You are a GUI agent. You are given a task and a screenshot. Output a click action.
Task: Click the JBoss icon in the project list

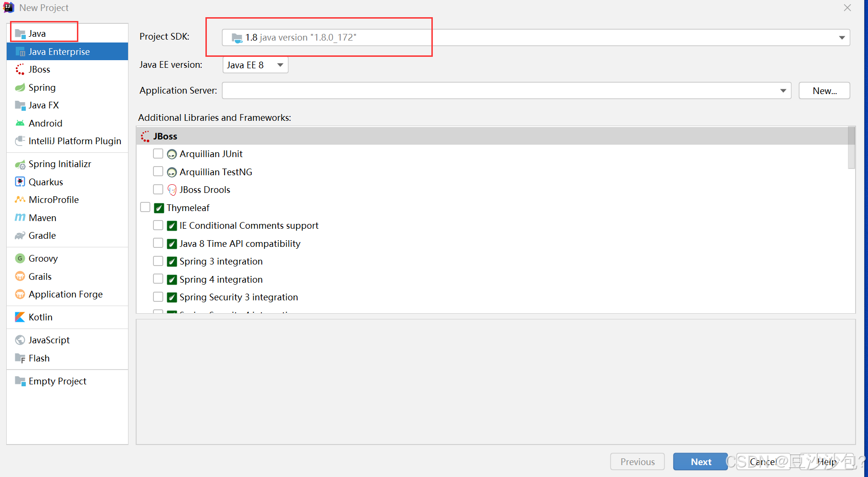point(20,69)
